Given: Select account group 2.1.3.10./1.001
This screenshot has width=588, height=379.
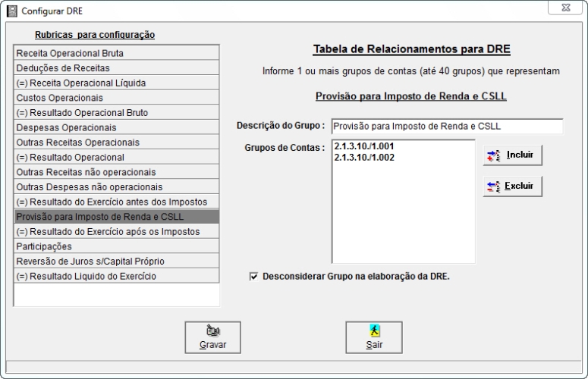Looking at the screenshot, I should click(364, 146).
